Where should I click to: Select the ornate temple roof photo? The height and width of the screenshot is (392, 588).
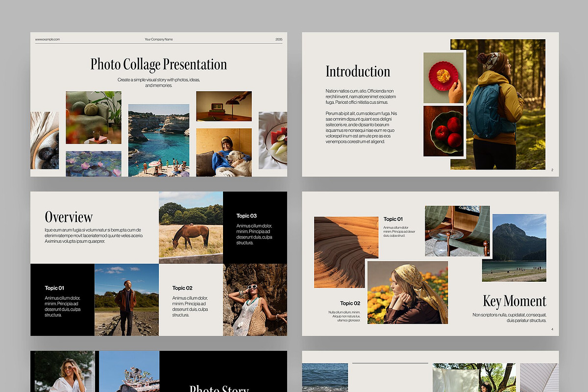[129, 371]
